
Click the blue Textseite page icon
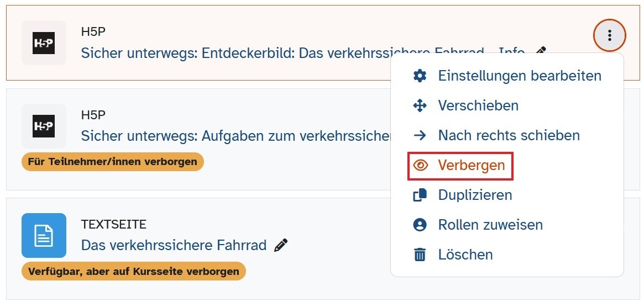point(44,235)
